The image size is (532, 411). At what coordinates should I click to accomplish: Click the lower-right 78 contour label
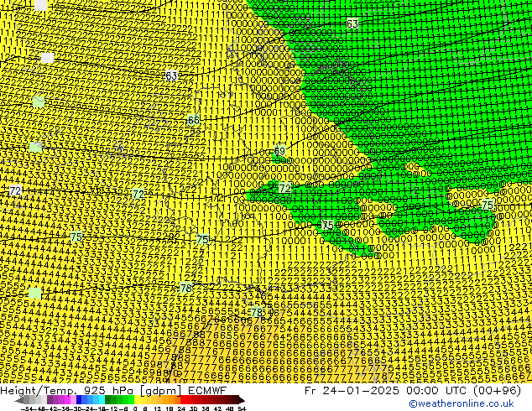257,312
